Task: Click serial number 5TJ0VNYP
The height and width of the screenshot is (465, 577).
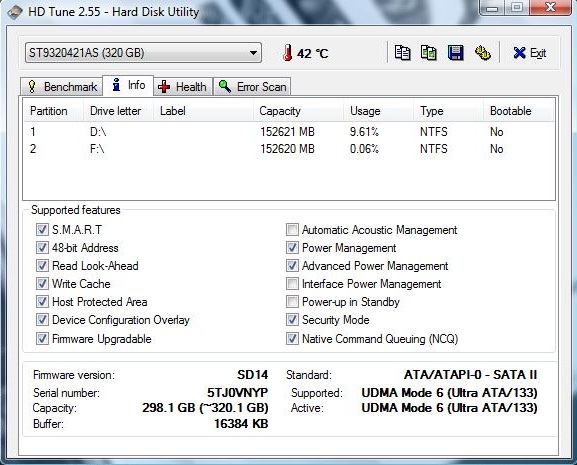Action: 237,393
